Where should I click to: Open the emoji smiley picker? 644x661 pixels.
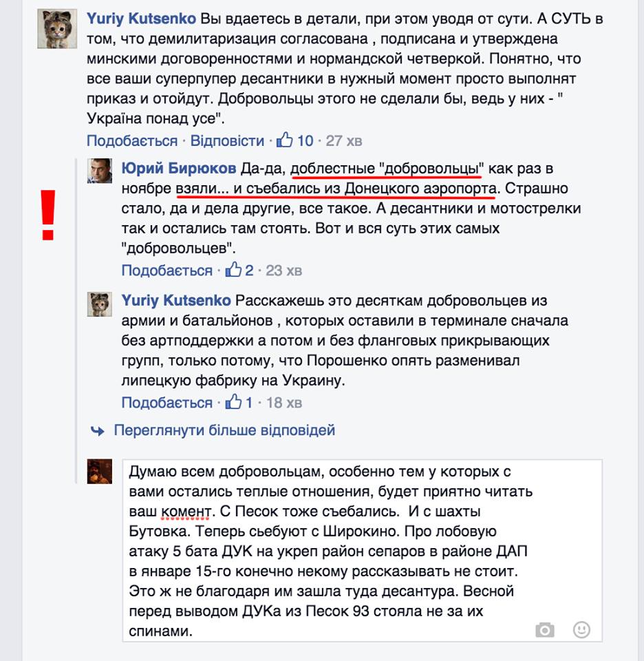(581, 630)
